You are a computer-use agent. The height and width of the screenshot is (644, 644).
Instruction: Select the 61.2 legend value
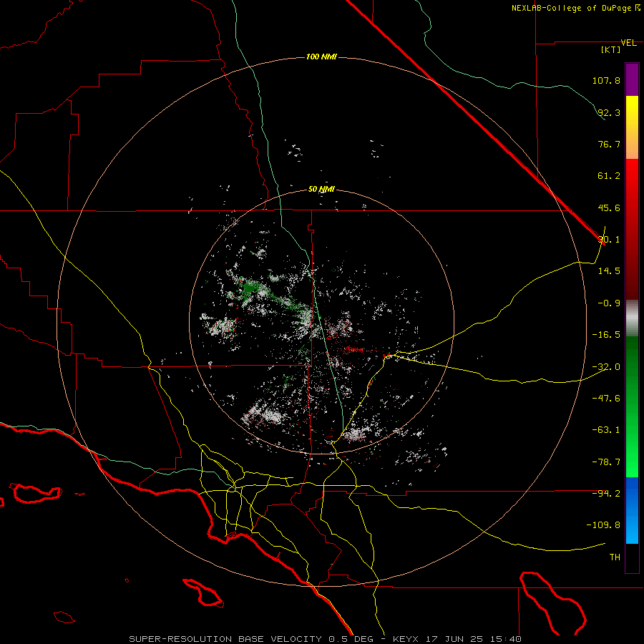tap(609, 176)
